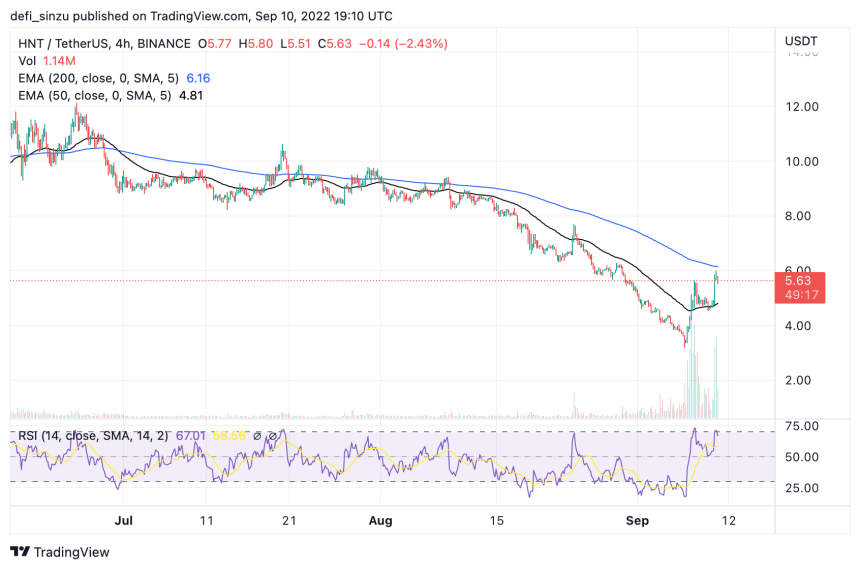This screenshot has width=860, height=569.
Task: Select the EMA 50 indicator legend
Action: pos(90,95)
